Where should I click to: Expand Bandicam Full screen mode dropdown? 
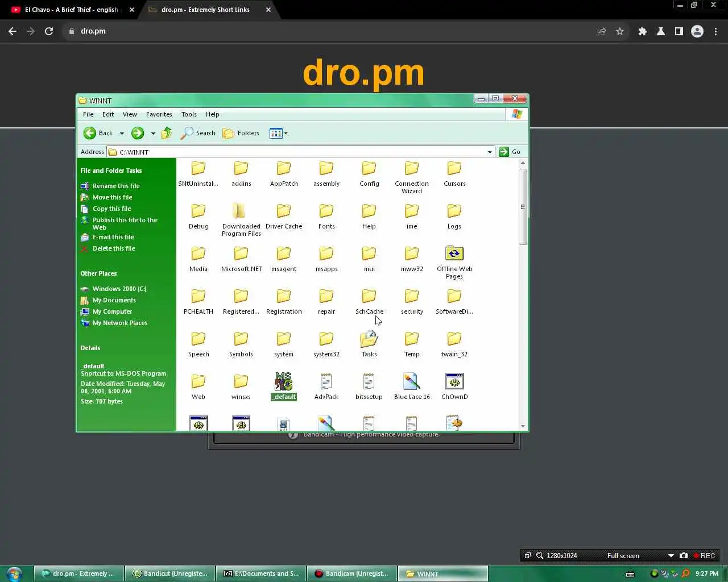pyautogui.click(x=671, y=555)
